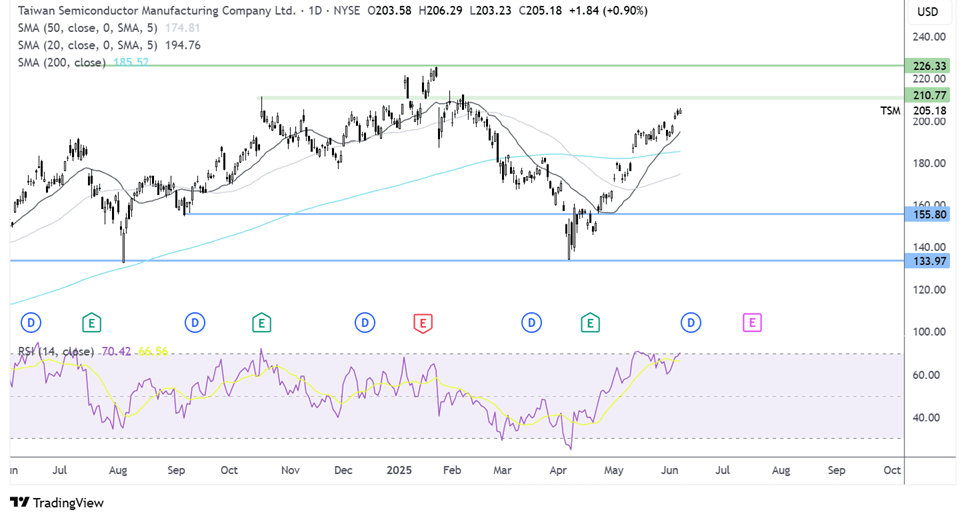Select the June 2025 dividend D marker

(x=691, y=322)
